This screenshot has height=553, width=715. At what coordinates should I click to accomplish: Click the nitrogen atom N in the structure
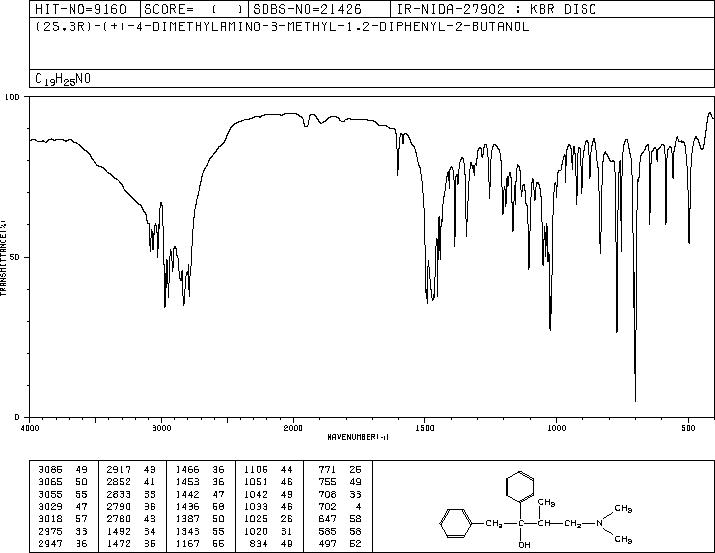click(600, 523)
